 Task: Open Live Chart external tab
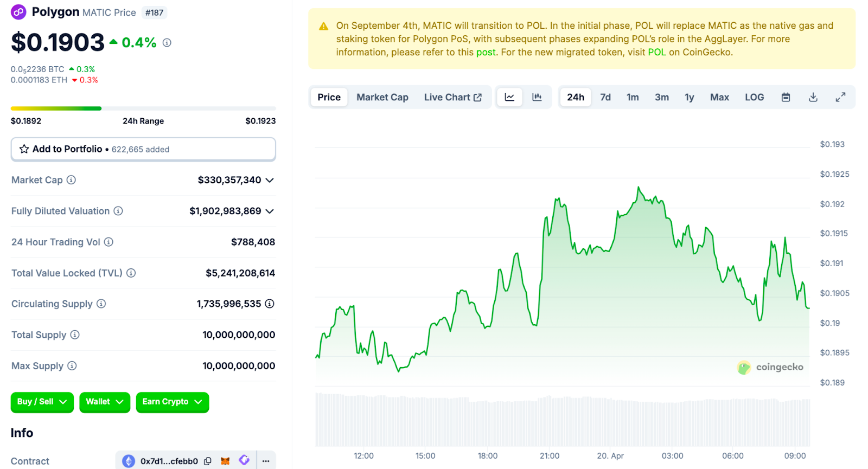pos(453,97)
